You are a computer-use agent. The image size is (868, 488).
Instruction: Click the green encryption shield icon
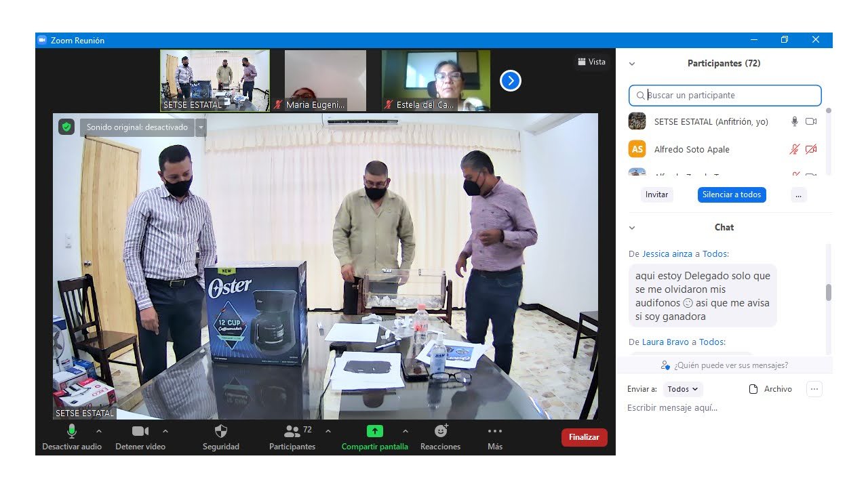(66, 127)
